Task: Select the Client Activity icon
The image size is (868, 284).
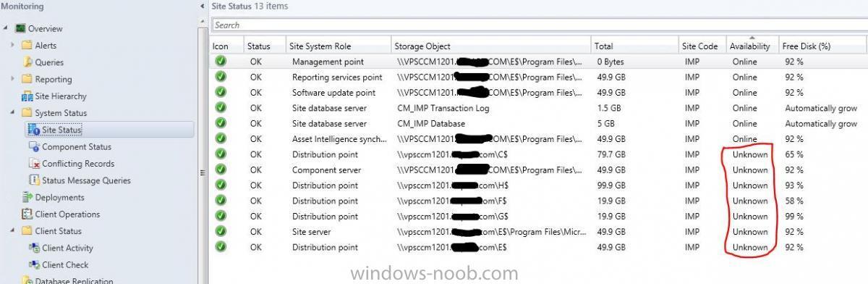Action: tap(35, 248)
